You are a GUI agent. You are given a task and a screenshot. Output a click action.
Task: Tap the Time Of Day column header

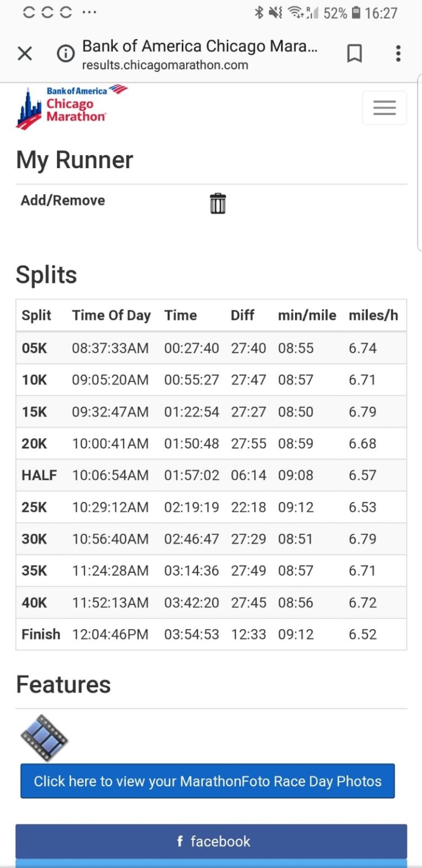pos(111,315)
